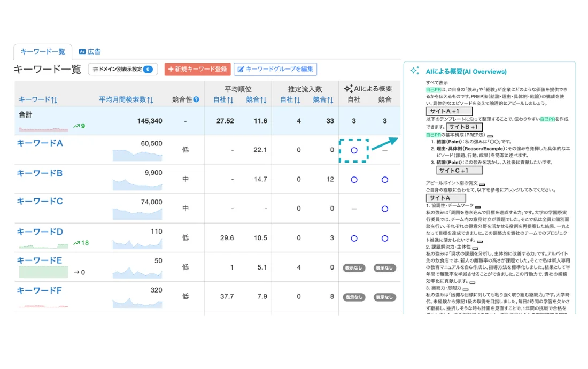The width and height of the screenshot is (588, 369).
Task: Open ドメイン別表示設定 button
Action: 123,69
